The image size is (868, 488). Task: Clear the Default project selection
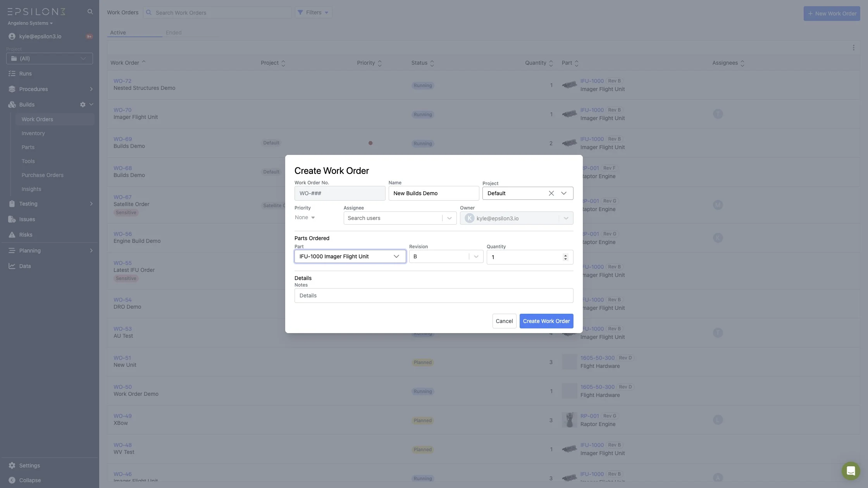point(551,193)
